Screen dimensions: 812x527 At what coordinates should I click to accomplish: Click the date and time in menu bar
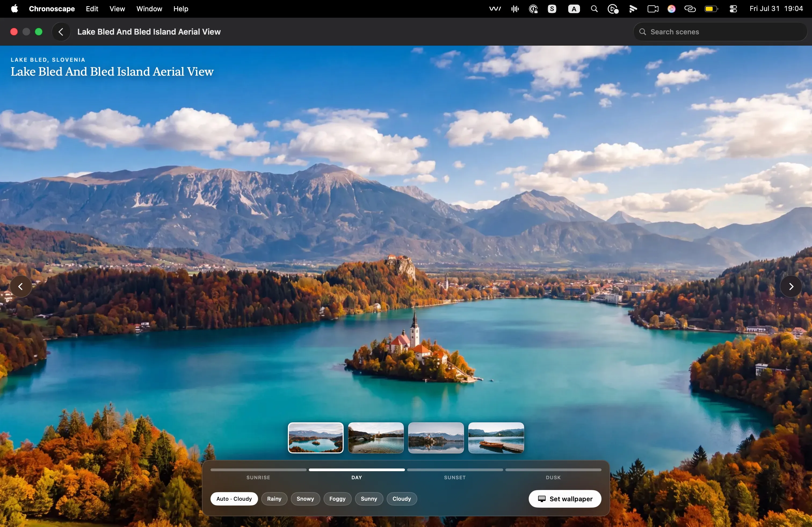[776, 9]
